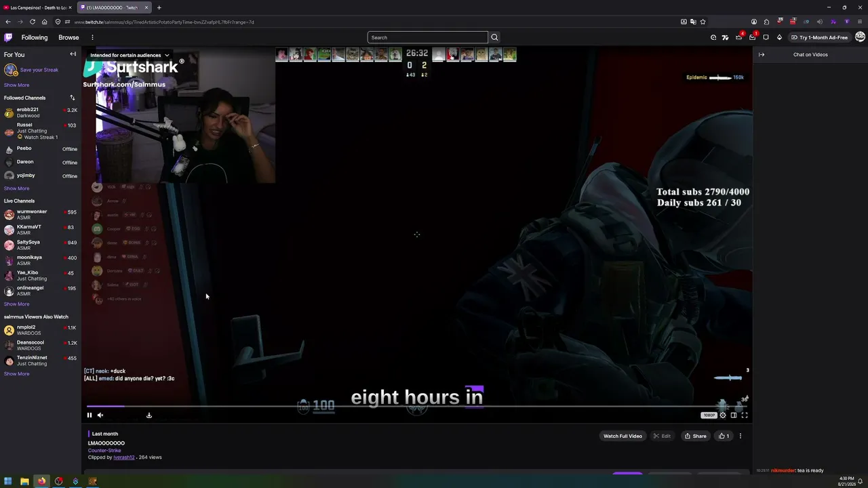
Task: Open File Explorer from taskbar
Action: [24, 481]
